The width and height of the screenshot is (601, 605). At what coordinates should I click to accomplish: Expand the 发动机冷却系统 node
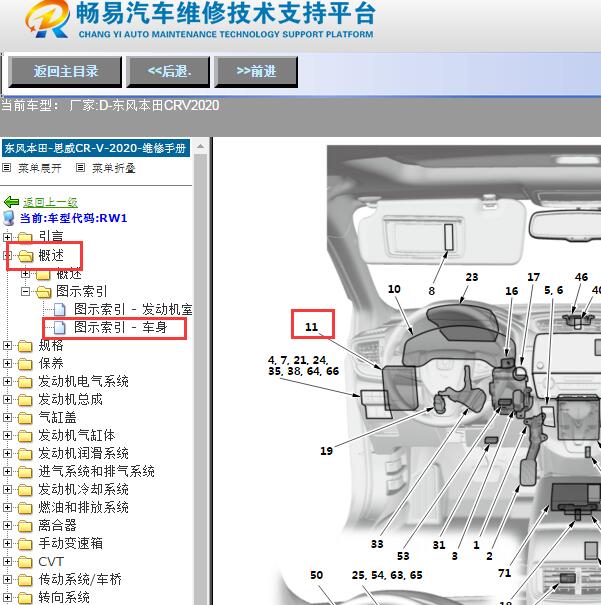pyautogui.click(x=7, y=490)
